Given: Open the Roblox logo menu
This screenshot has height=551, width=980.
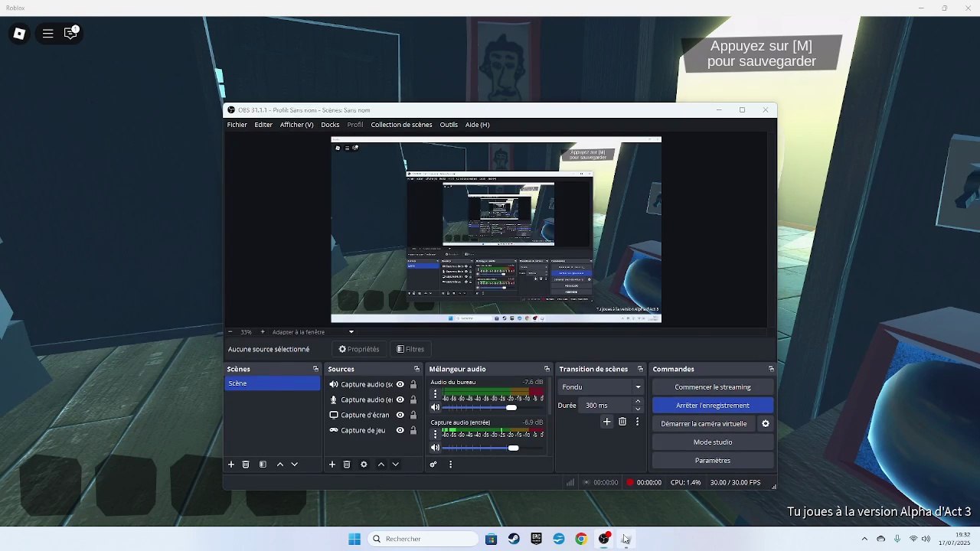Looking at the screenshot, I should click(x=20, y=34).
